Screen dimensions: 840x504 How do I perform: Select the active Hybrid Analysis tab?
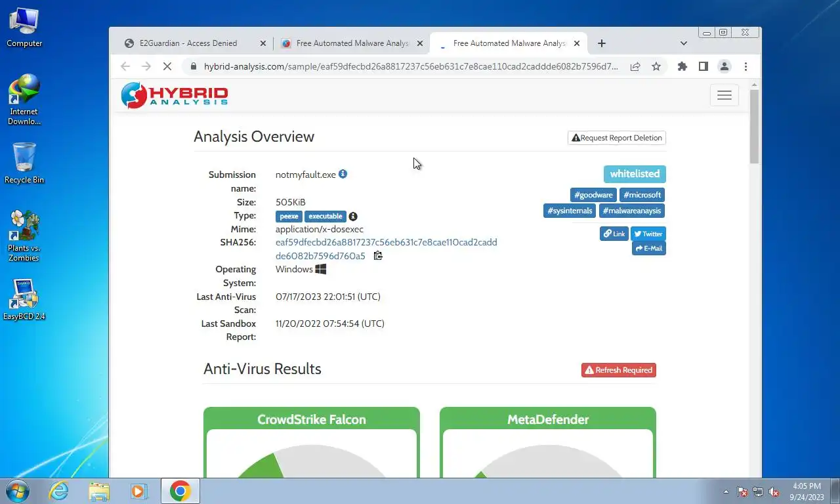(509, 43)
